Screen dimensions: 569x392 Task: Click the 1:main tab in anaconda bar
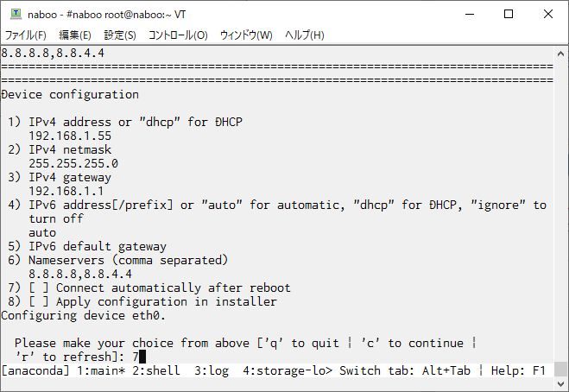pos(101,370)
